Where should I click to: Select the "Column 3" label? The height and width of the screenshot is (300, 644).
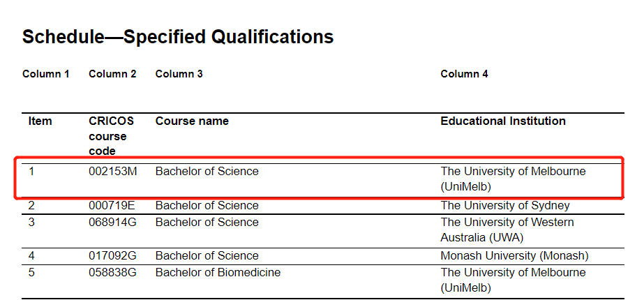(179, 74)
